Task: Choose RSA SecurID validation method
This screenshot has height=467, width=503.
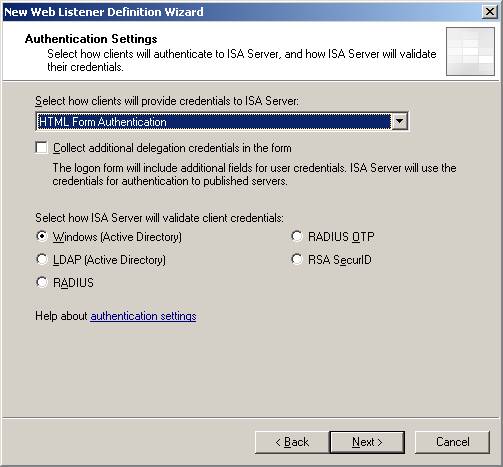Action: (297, 259)
